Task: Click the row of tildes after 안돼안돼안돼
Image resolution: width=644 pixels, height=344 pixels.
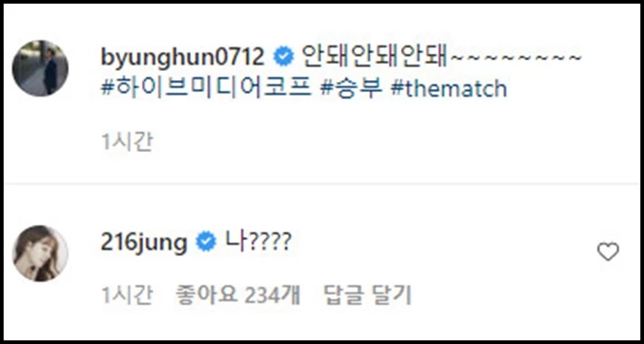Action: point(517,57)
